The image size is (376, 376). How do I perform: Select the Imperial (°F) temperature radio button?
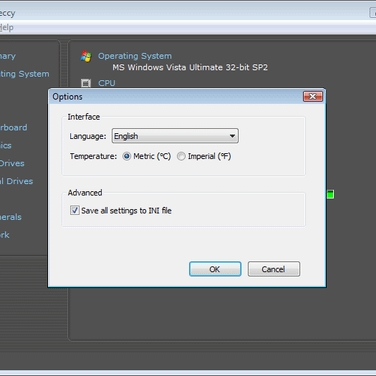[181, 156]
